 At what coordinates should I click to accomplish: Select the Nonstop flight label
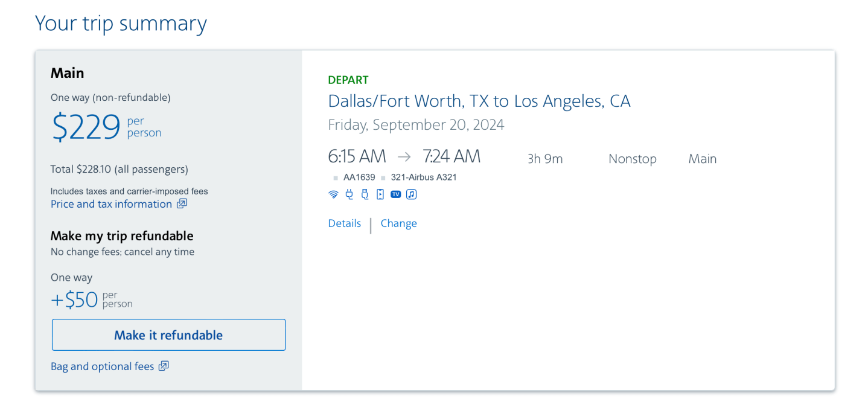point(632,159)
